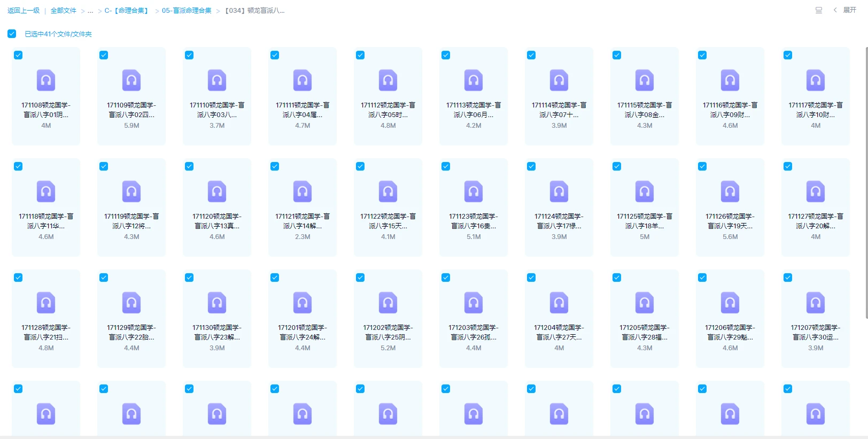Open audio file icon for 171204顿龙国学

pyautogui.click(x=559, y=303)
